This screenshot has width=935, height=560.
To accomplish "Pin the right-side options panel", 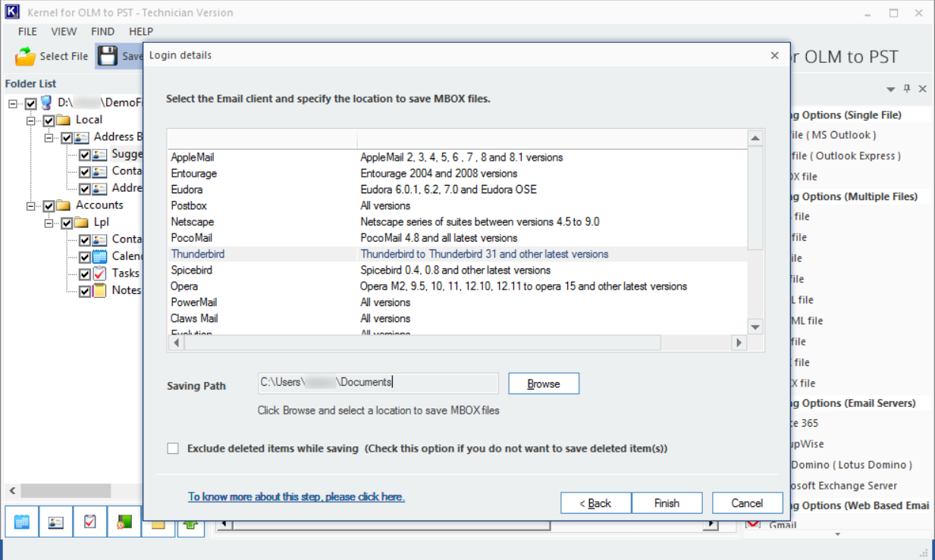I will tap(908, 89).
